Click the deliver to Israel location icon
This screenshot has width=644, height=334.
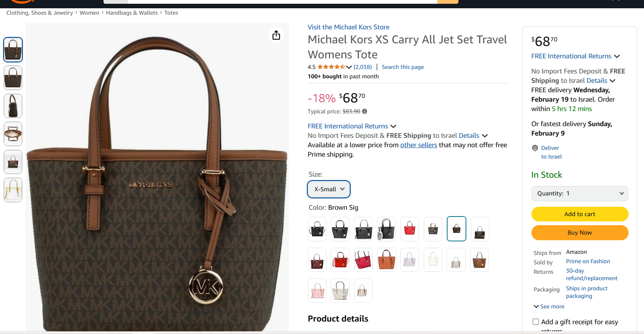pyautogui.click(x=535, y=148)
